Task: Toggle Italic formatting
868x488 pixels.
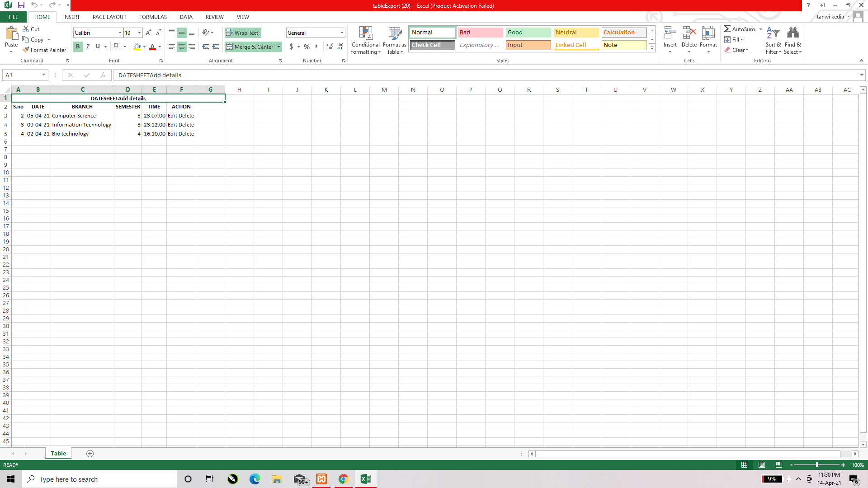Action: (88, 47)
